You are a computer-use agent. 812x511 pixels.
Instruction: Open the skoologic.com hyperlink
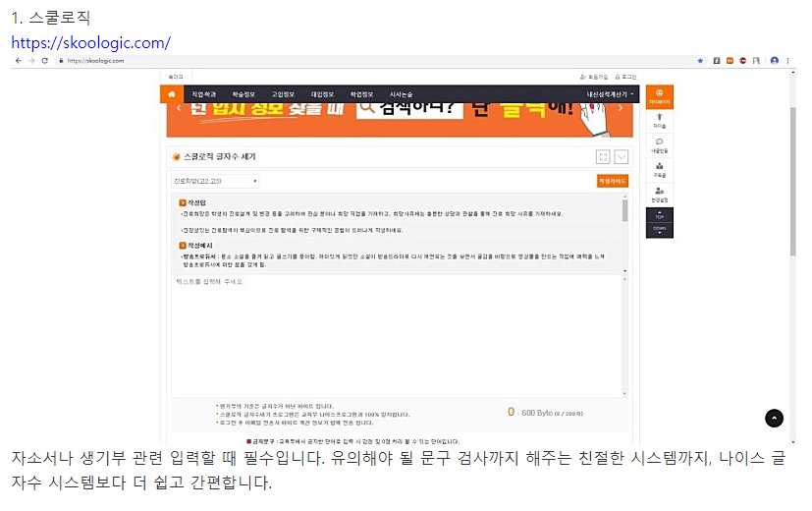(x=90, y=42)
